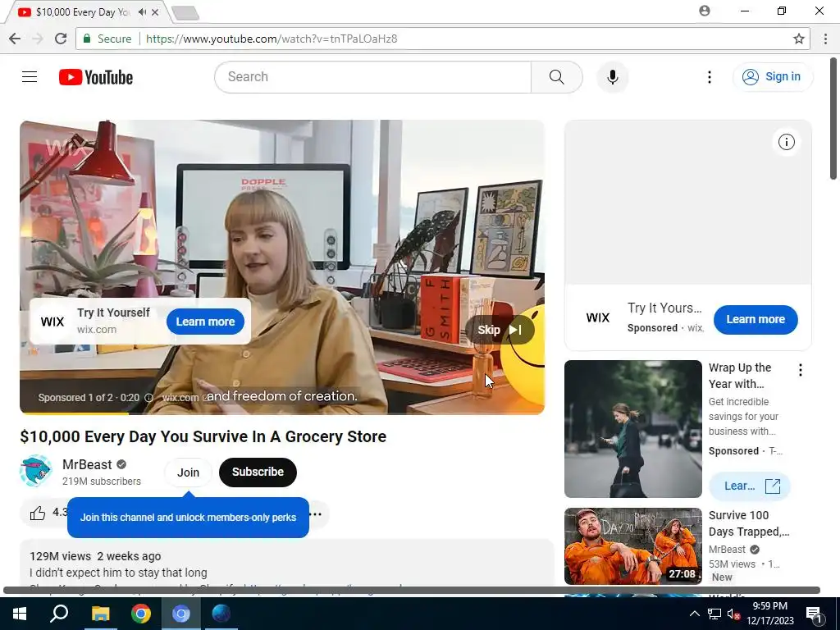Open Wrap Up the Year ad thumbnail
This screenshot has height=630, width=840.
(x=632, y=429)
